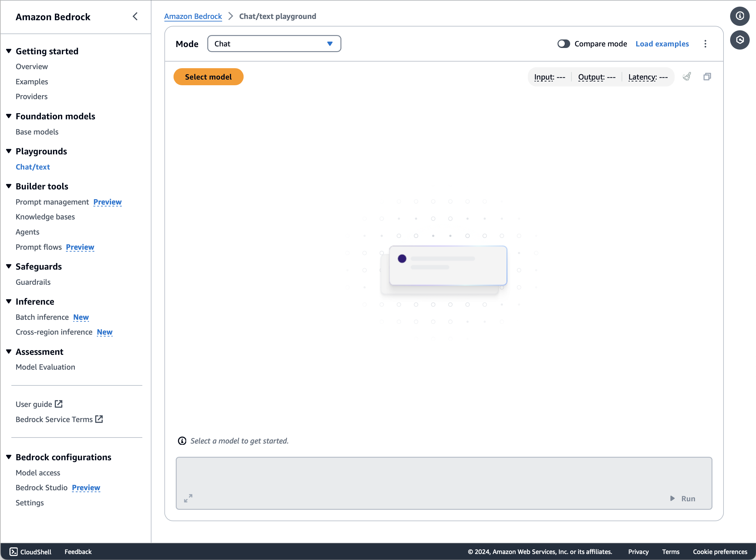
Task: Collapse the Bedrock configurations section
Action: tap(9, 457)
